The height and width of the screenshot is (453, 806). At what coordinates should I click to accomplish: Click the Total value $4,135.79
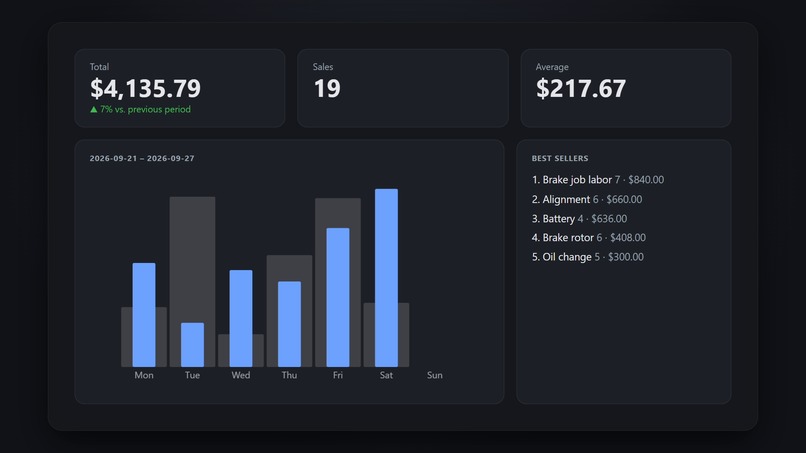[145, 88]
